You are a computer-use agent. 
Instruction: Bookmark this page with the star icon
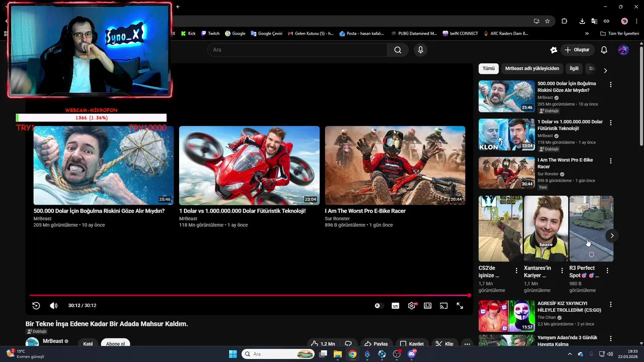coord(547,21)
